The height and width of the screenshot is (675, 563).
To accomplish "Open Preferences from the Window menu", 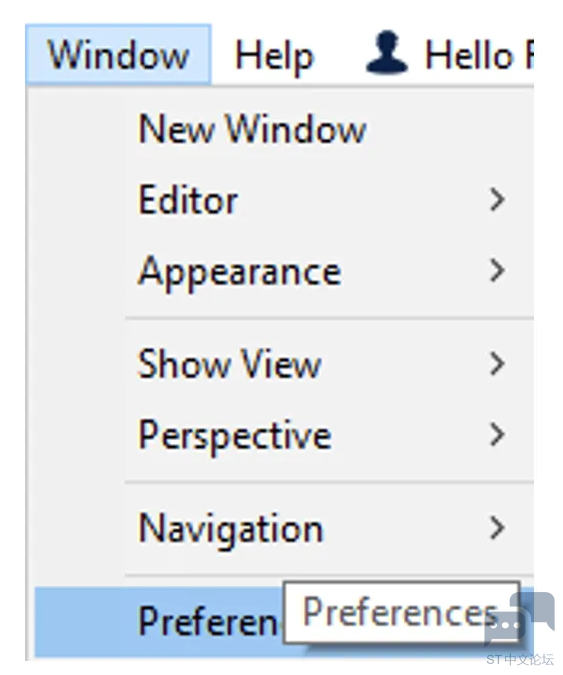I will tap(159, 621).
